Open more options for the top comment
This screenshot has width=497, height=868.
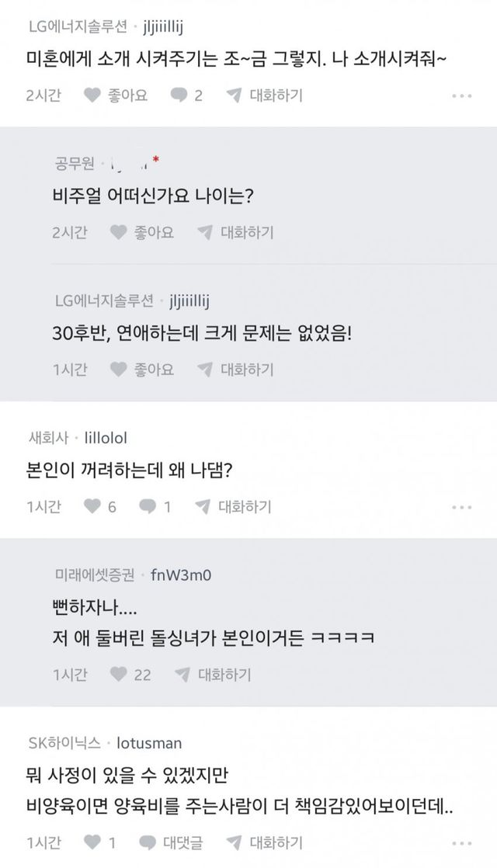(x=461, y=96)
